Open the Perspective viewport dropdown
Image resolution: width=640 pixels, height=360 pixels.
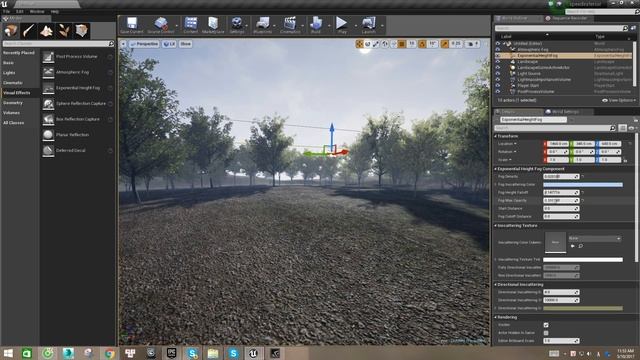point(144,44)
